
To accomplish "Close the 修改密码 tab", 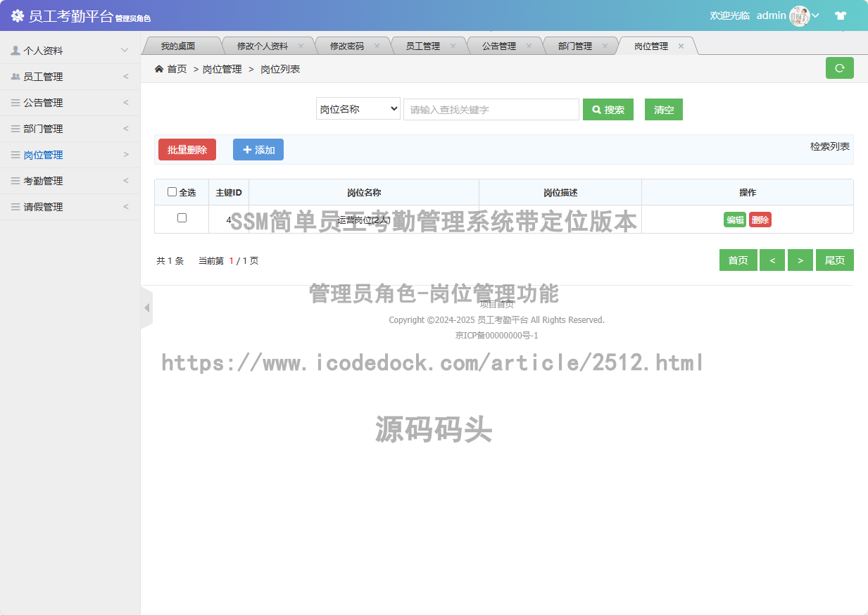I will click(x=377, y=46).
